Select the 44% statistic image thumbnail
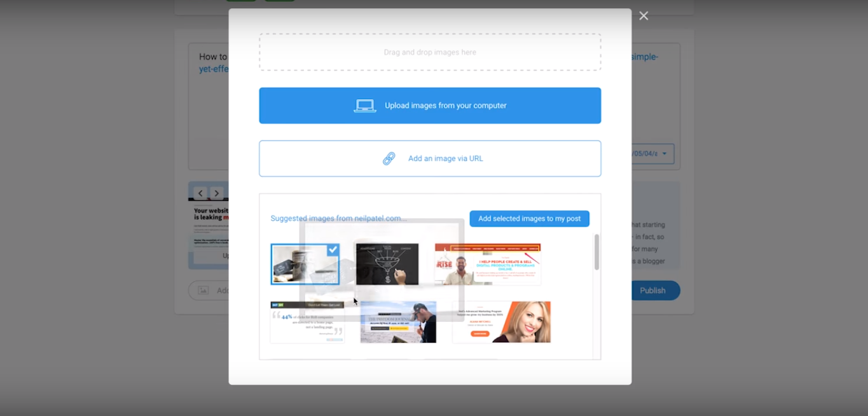 point(307,322)
